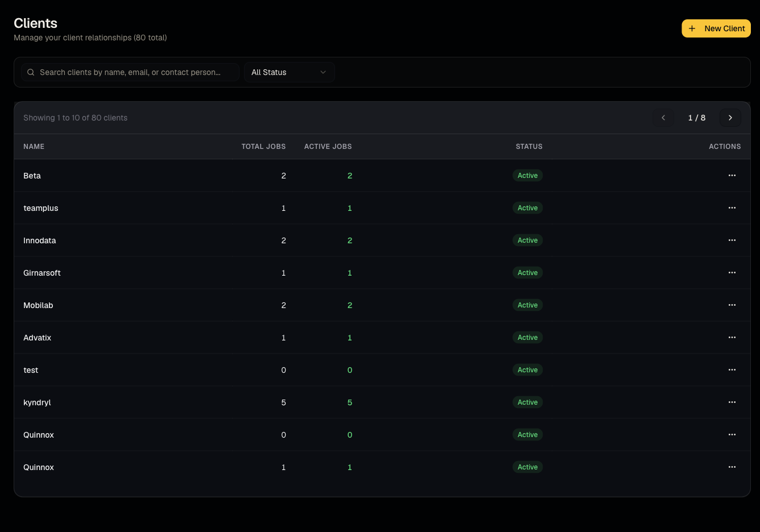Sort by the NAME column header
The image size is (760, 532).
point(34,147)
